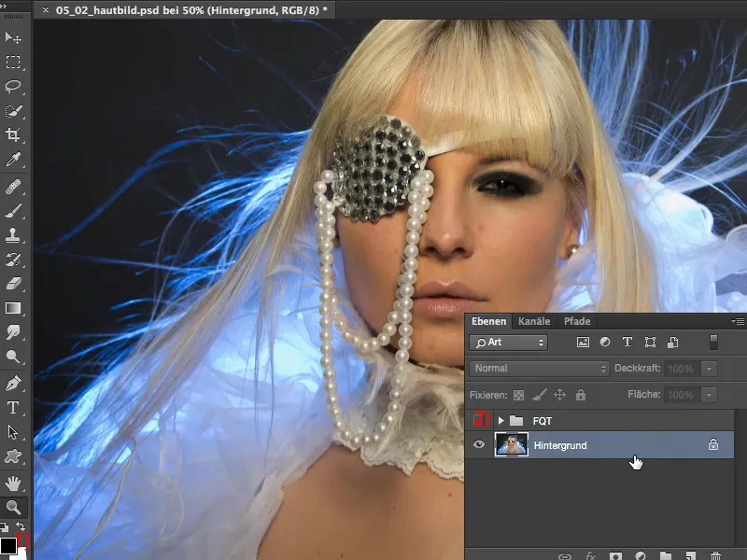This screenshot has width=747, height=560.
Task: Create a new layer group
Action: pos(666,555)
